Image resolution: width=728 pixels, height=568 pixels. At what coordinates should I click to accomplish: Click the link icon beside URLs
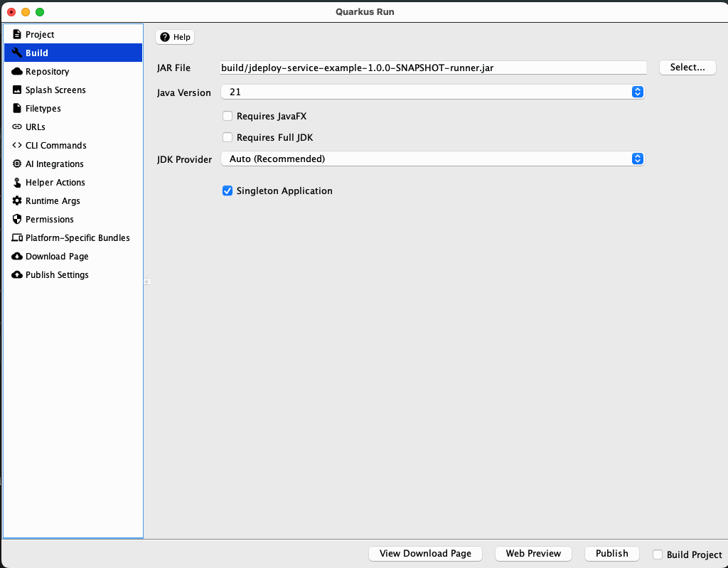click(18, 127)
